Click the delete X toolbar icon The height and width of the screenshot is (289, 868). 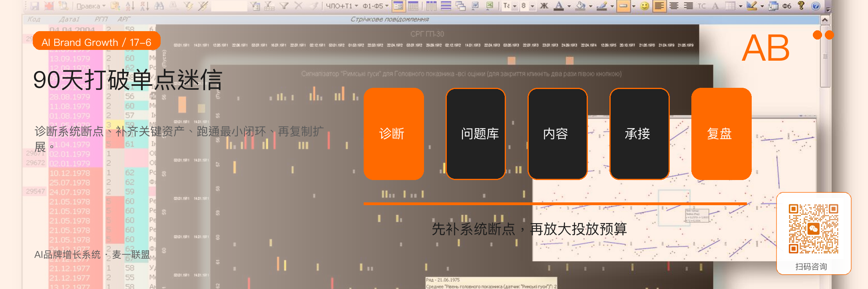[x=299, y=6]
